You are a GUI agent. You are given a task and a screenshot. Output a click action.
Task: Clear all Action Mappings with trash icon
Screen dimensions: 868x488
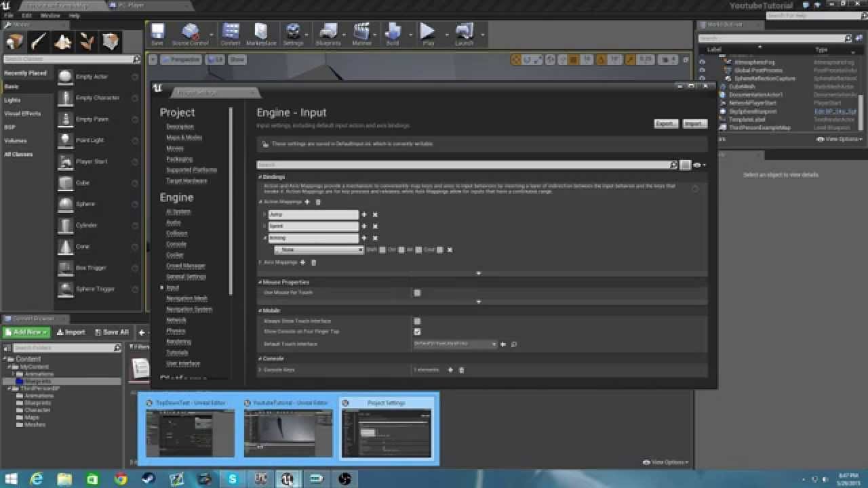click(318, 202)
